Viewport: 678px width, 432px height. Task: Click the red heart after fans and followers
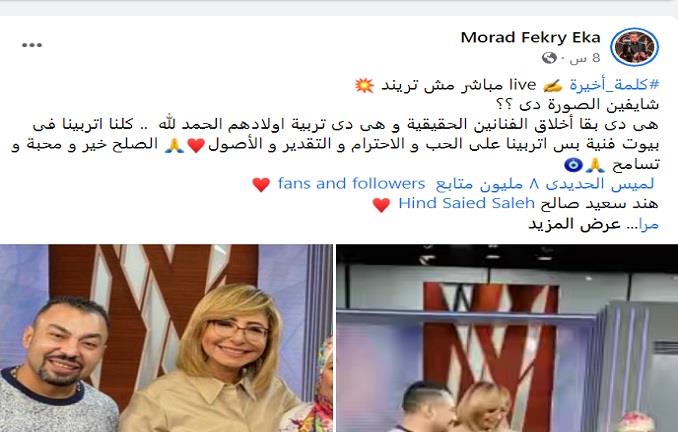(x=261, y=185)
